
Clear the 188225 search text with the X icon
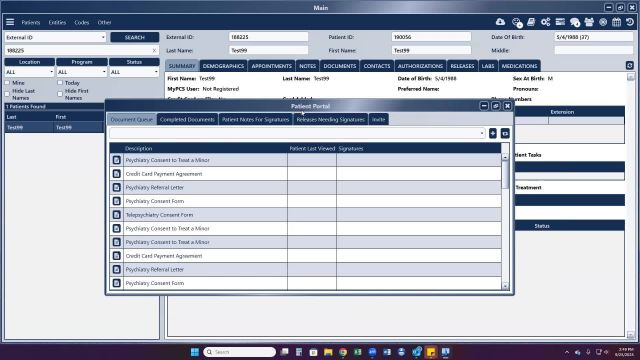tap(154, 50)
